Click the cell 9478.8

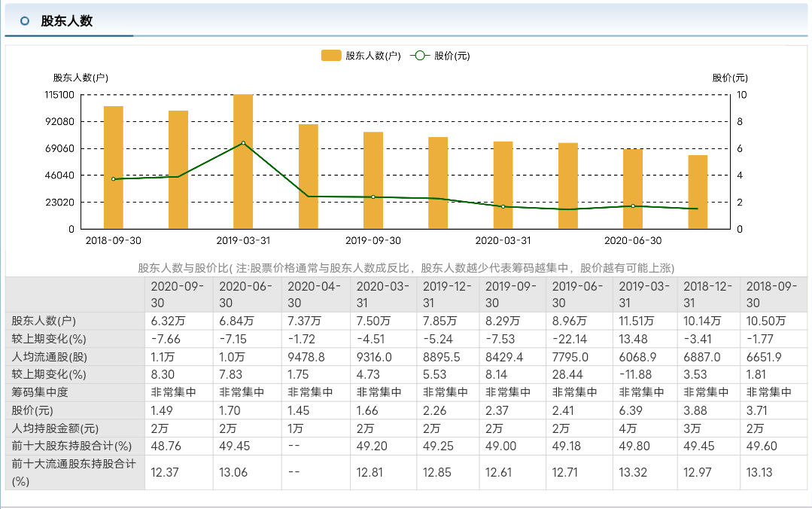coord(306,357)
